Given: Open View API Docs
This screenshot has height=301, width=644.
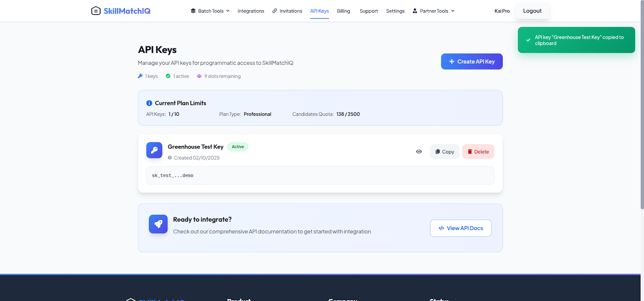Looking at the screenshot, I should [460, 228].
